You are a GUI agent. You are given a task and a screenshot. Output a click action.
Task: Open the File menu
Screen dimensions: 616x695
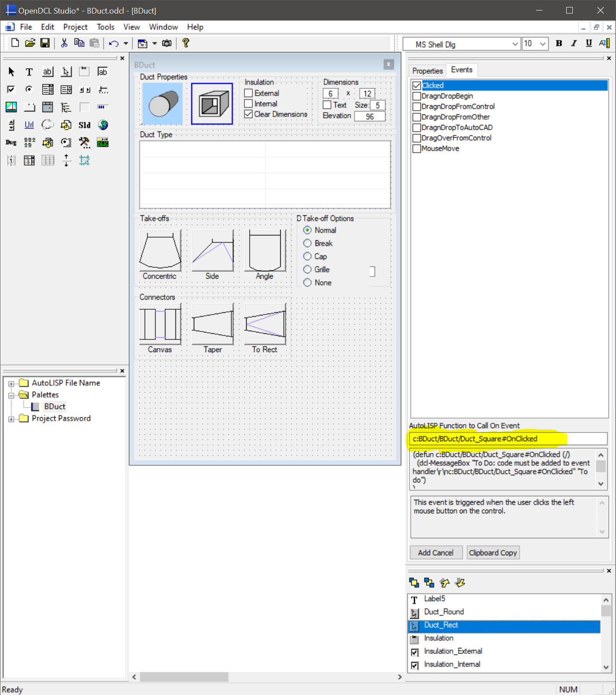[26, 27]
